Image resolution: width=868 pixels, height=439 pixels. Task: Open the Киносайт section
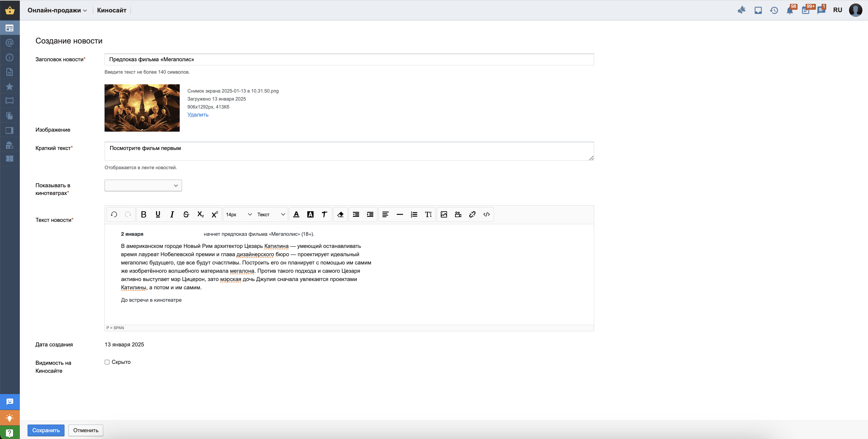coord(112,10)
